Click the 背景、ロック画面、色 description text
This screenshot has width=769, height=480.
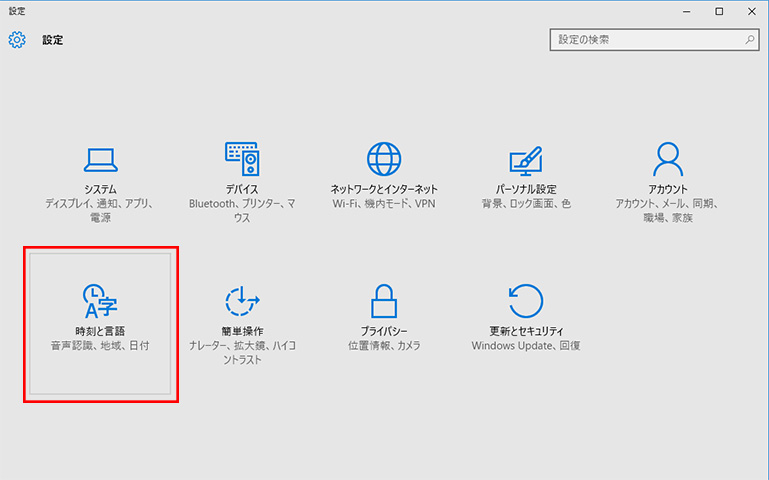pyautogui.click(x=526, y=204)
